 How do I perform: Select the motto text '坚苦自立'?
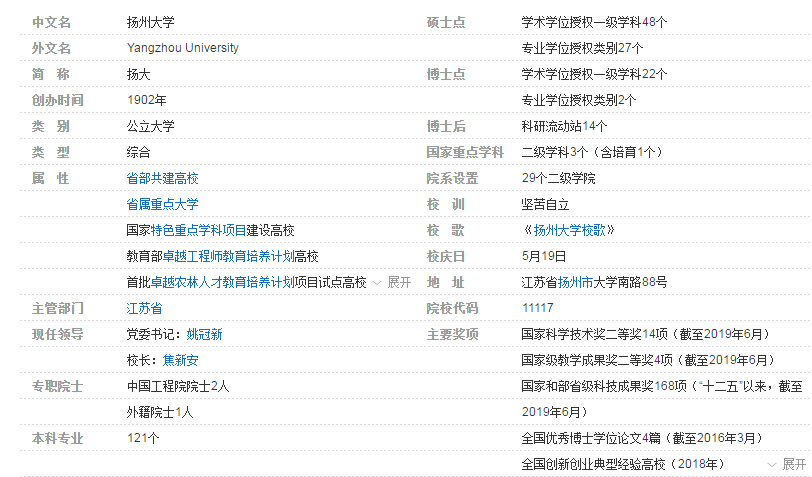[x=545, y=204]
